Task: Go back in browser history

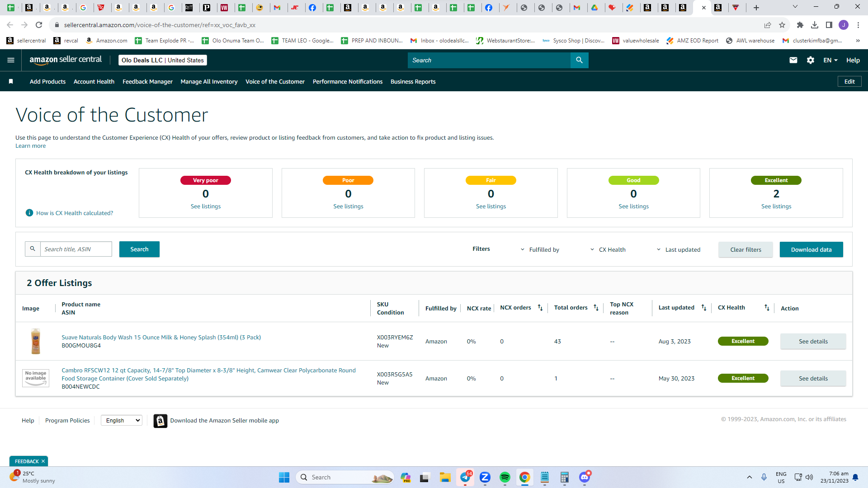Action: pyautogui.click(x=10, y=25)
